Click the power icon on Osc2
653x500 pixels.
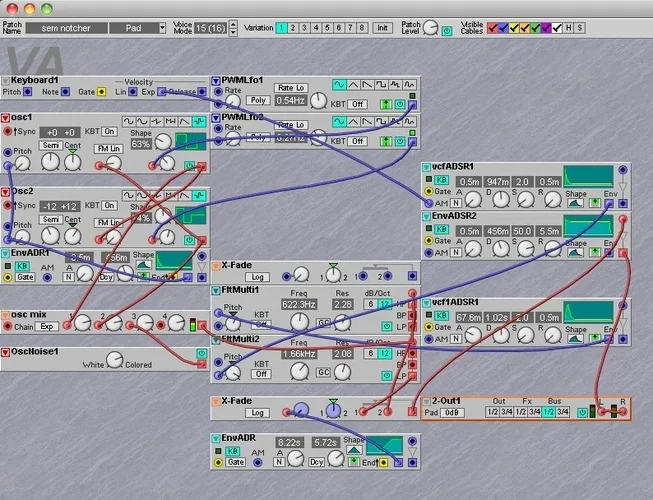point(190,240)
